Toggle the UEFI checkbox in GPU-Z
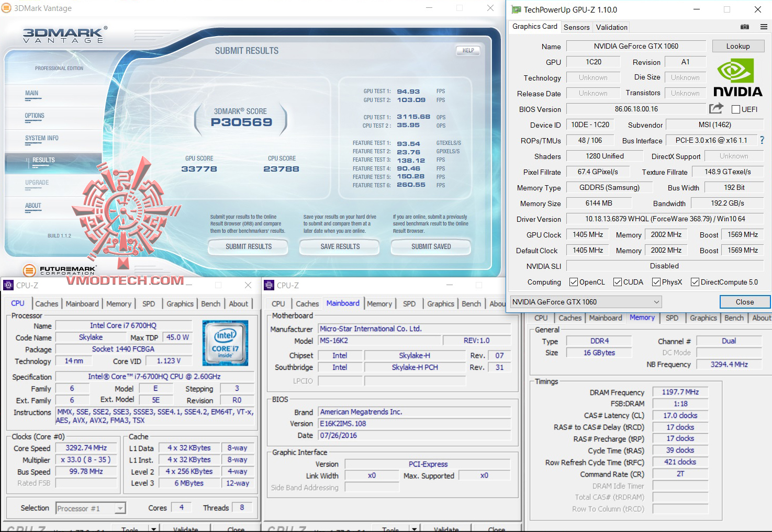 click(736, 109)
